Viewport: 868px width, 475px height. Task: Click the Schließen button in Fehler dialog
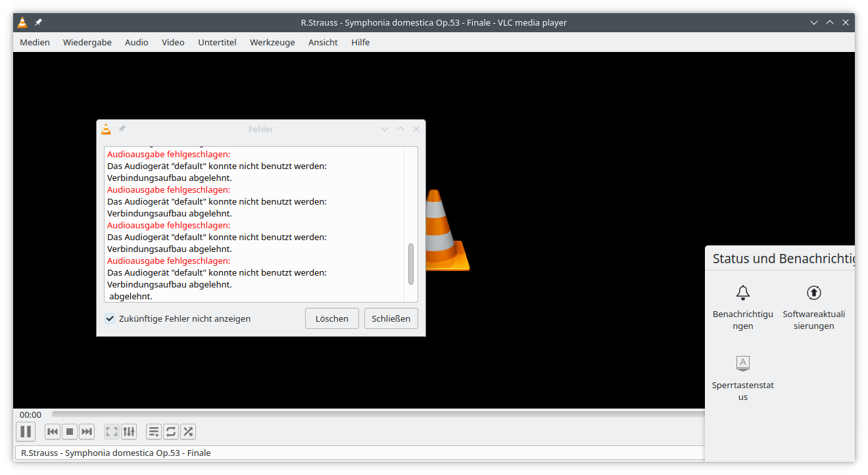pyautogui.click(x=391, y=318)
